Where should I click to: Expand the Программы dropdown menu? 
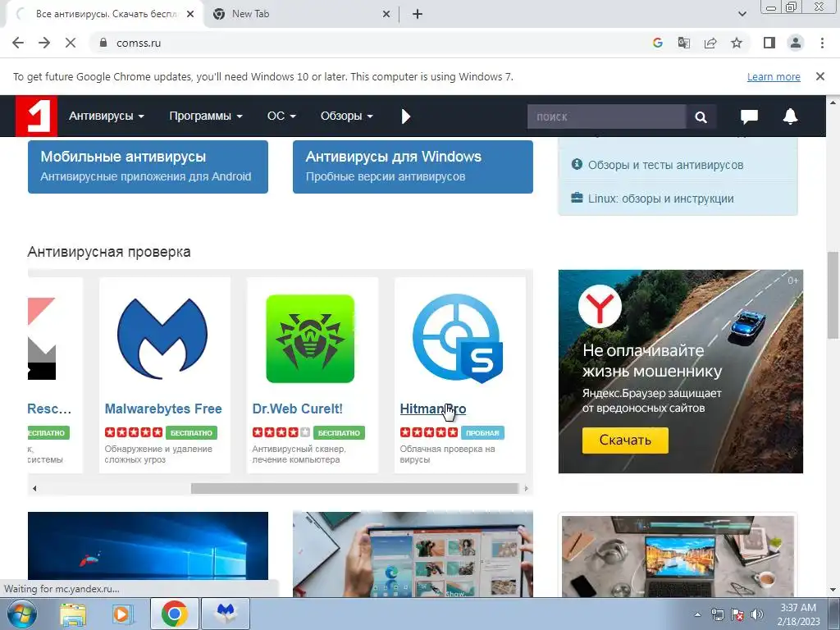(x=206, y=116)
